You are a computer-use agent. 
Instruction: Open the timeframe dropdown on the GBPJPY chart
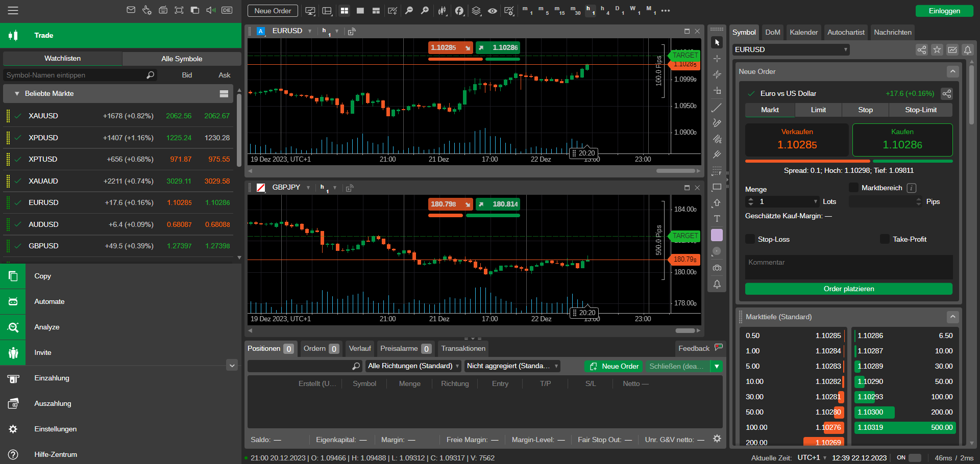(335, 188)
